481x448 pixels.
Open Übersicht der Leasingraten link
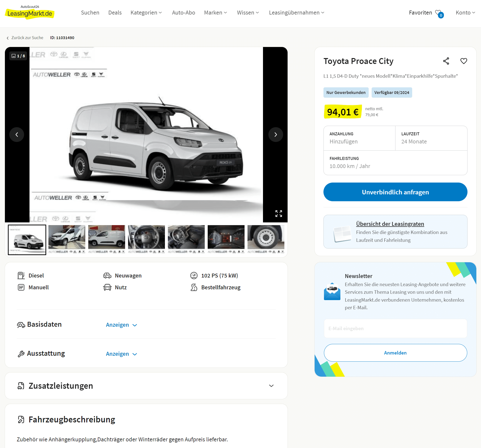click(390, 224)
